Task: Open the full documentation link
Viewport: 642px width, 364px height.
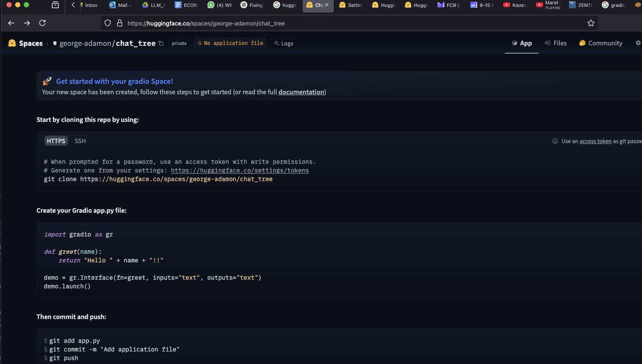Action: [x=301, y=92]
